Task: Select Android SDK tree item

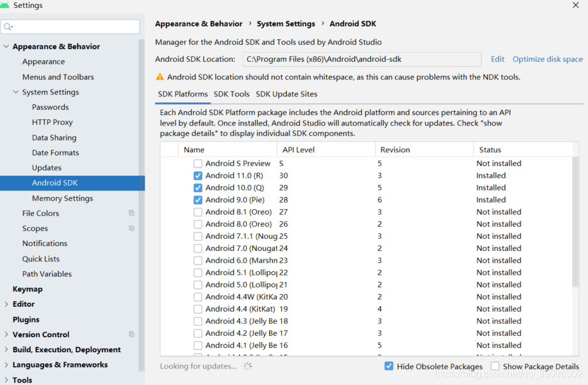Action: click(x=73, y=183)
